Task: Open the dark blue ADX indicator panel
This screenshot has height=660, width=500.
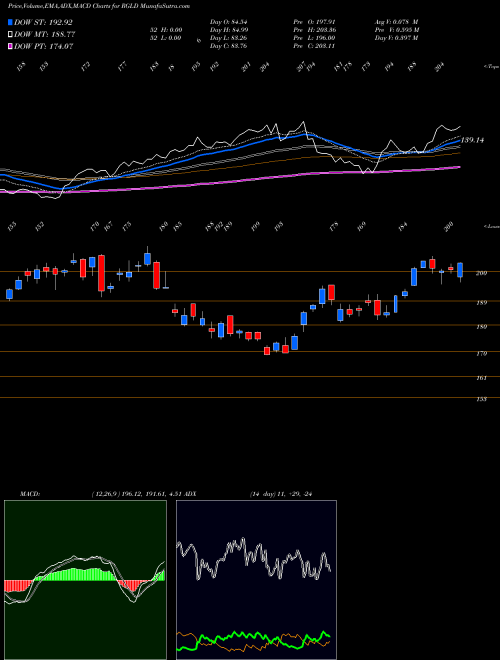Action: [x=256, y=580]
